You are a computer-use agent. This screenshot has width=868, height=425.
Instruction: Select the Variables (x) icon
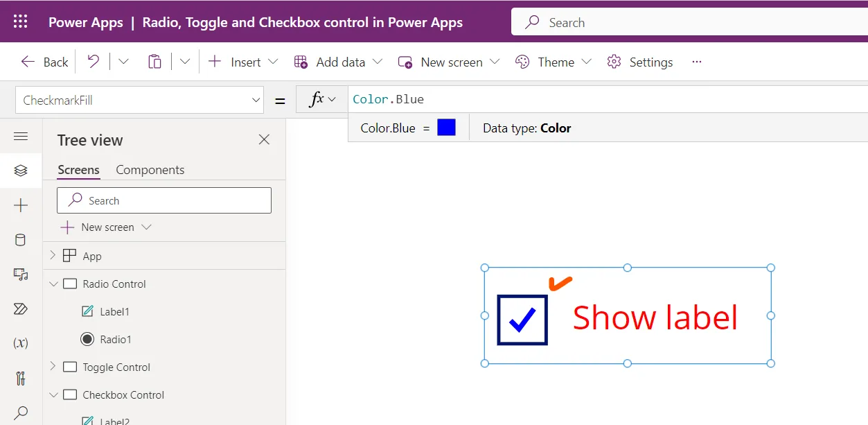[21, 342]
